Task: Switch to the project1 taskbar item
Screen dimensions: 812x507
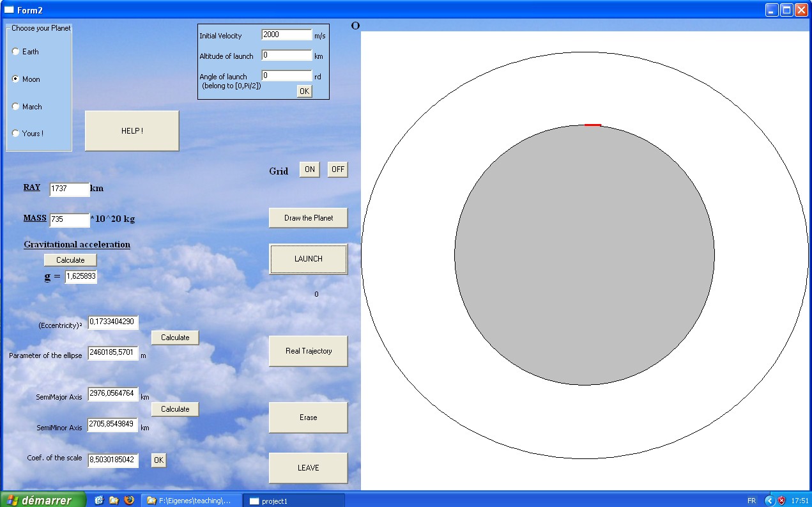Action: click(x=293, y=501)
